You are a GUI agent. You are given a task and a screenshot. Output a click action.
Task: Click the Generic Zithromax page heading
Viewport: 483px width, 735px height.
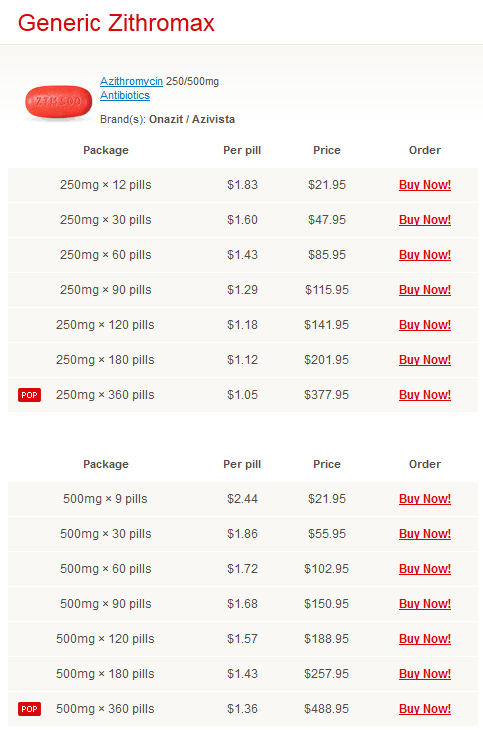click(116, 23)
